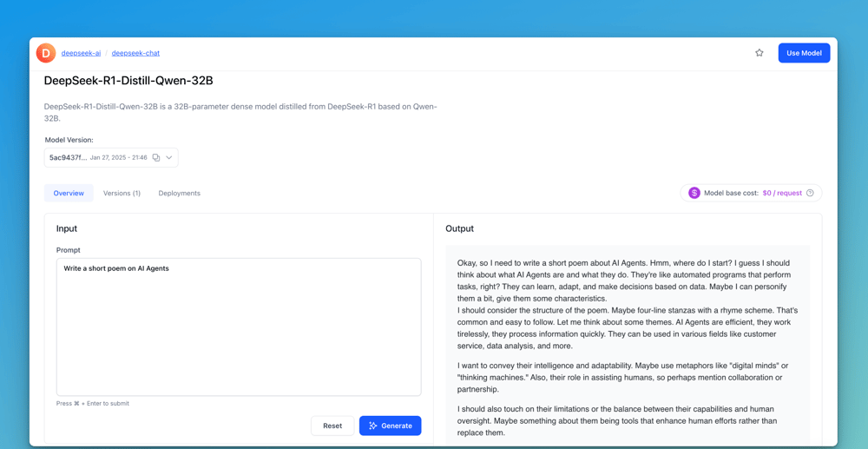Click the model description text
868x449 pixels.
(240, 112)
